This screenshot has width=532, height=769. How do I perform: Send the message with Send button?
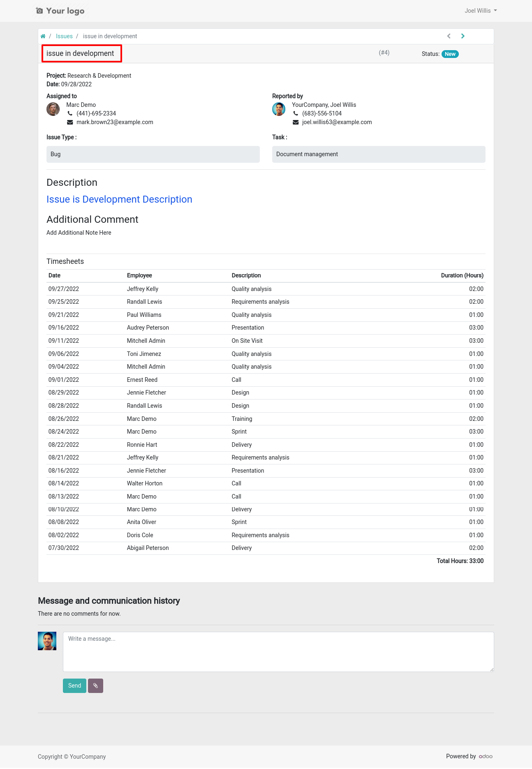point(74,686)
